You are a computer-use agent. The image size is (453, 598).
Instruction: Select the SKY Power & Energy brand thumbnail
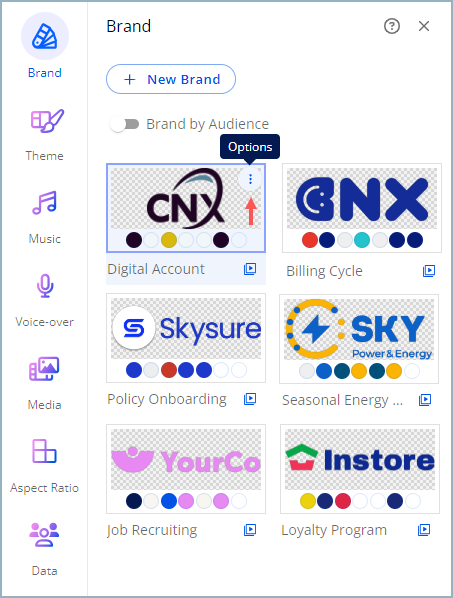359,339
